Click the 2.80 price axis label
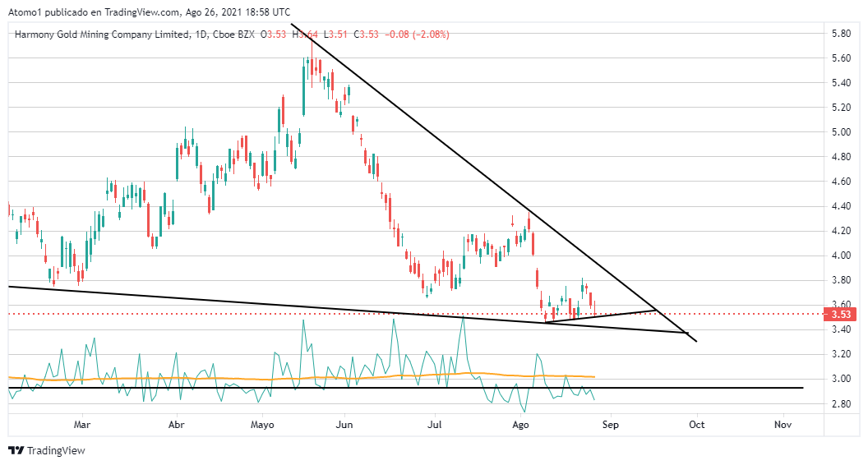Image resolution: width=868 pixels, height=465 pixels. 841,404
